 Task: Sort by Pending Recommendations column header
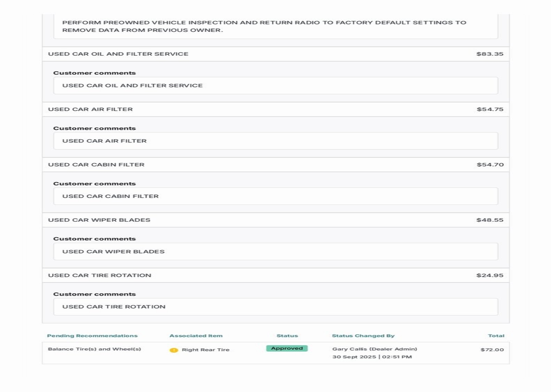coord(92,336)
